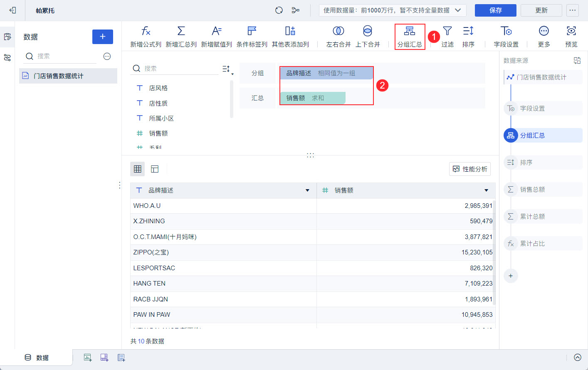Click 分组汇总 toolbar icon
Image resolution: width=588 pixels, height=370 pixels.
click(410, 37)
